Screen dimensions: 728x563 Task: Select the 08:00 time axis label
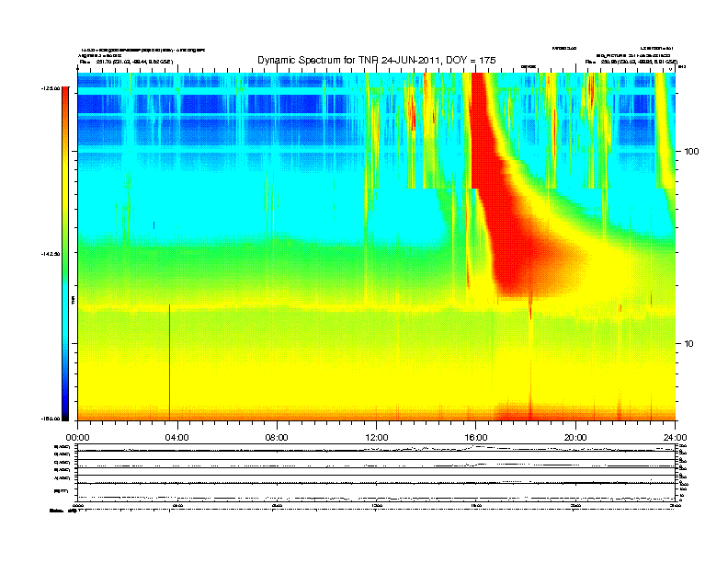(277, 438)
